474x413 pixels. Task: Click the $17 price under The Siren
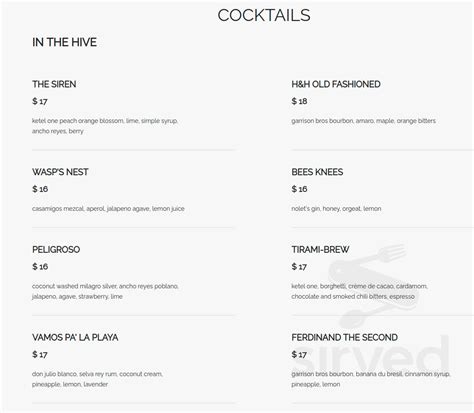pos(40,101)
